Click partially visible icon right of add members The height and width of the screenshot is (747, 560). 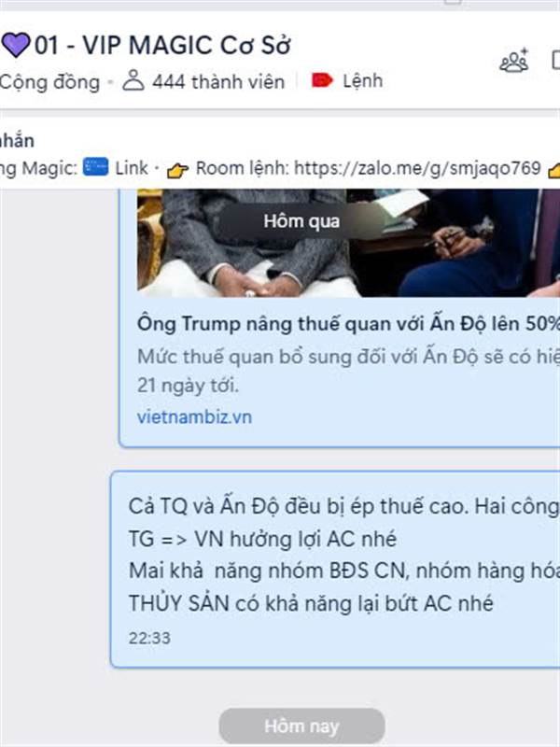click(555, 61)
